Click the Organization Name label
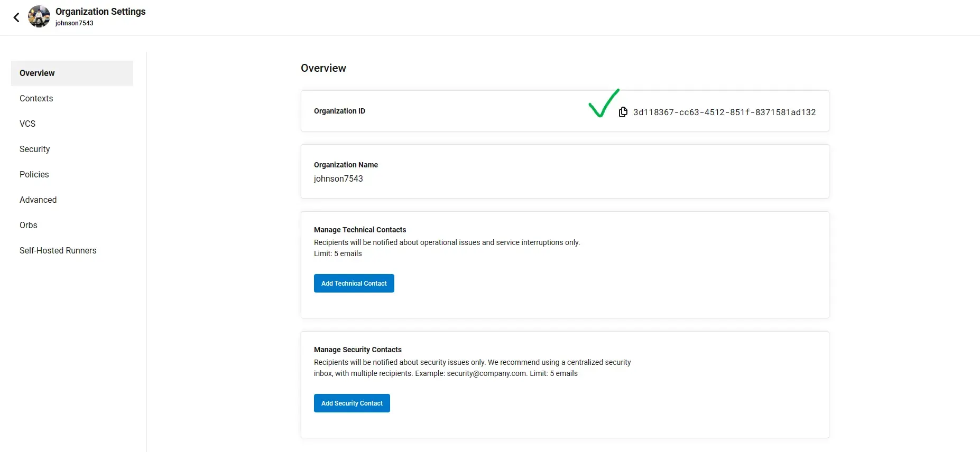The height and width of the screenshot is (452, 980). (x=346, y=165)
